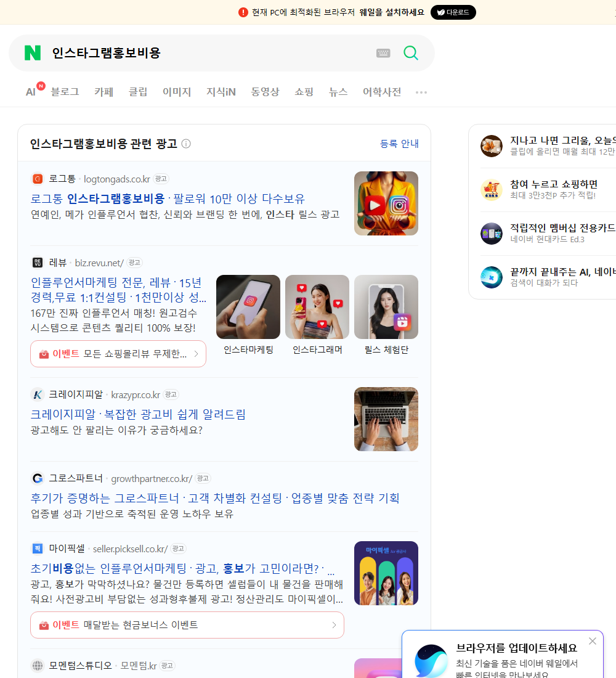Click the 로그통 favicon icon
The width and height of the screenshot is (616, 678).
pyautogui.click(x=38, y=179)
